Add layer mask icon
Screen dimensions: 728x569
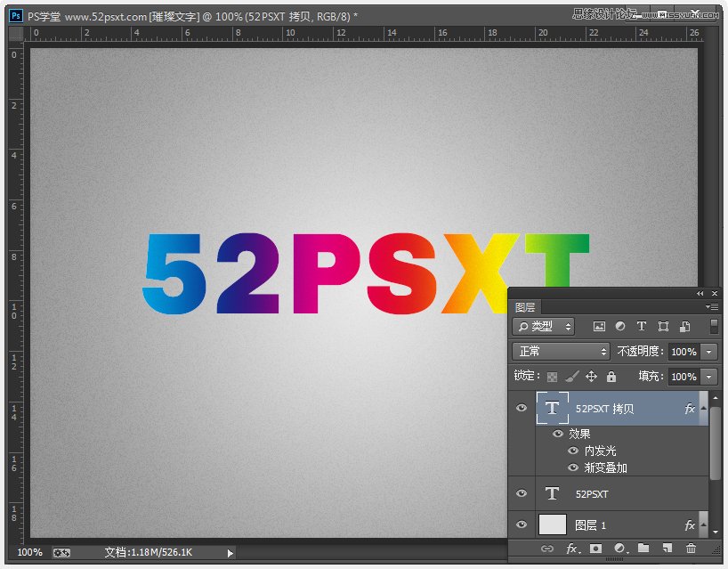[x=595, y=549]
